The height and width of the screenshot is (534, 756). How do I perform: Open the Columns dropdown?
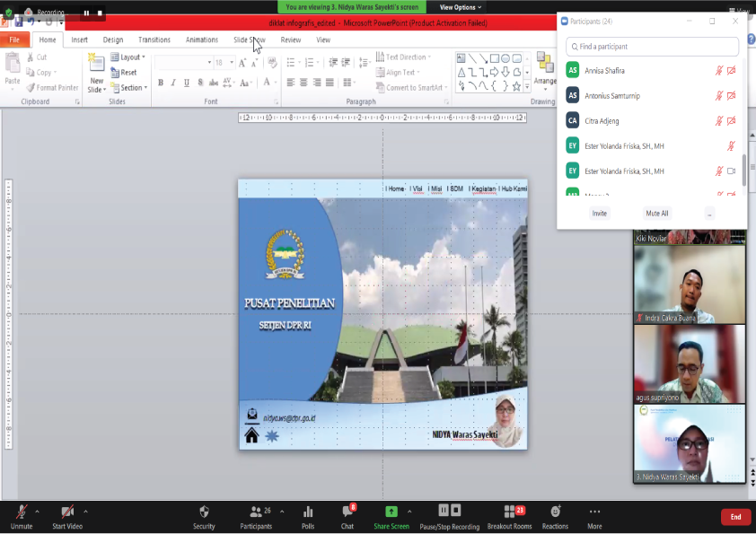(x=349, y=83)
